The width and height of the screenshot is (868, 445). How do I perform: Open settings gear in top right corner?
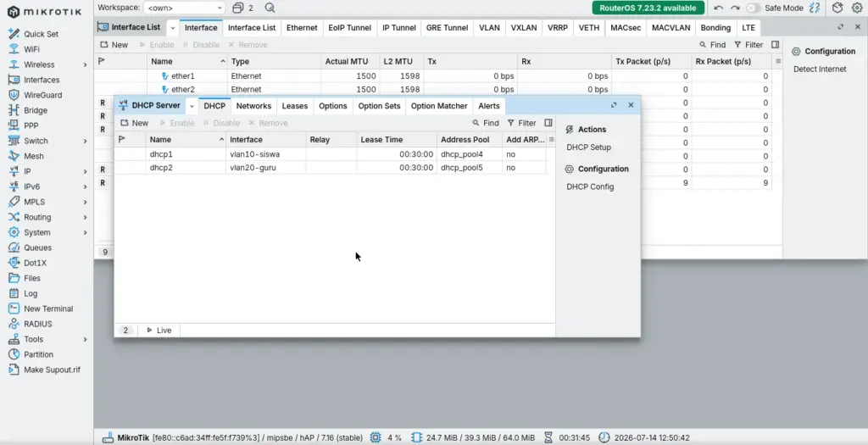click(857, 8)
